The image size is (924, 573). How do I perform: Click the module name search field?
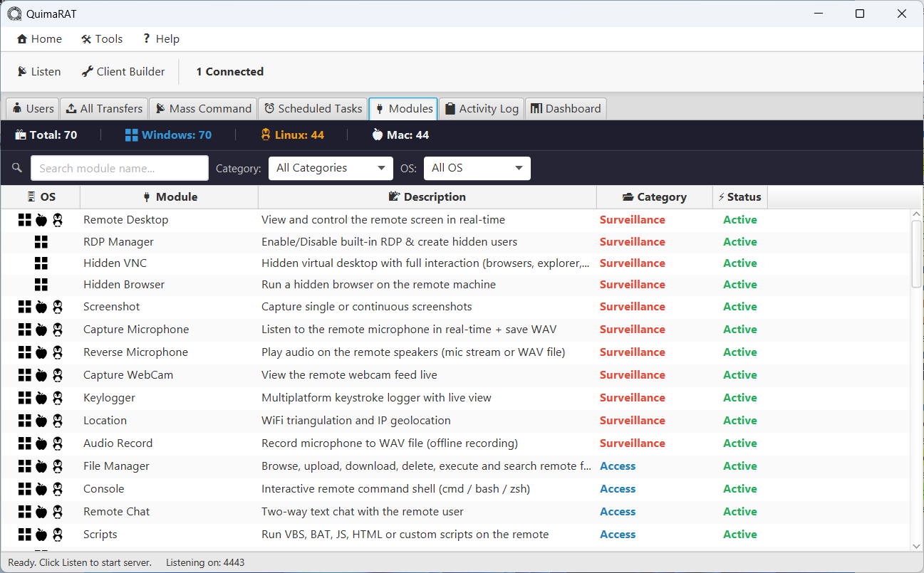tap(119, 168)
